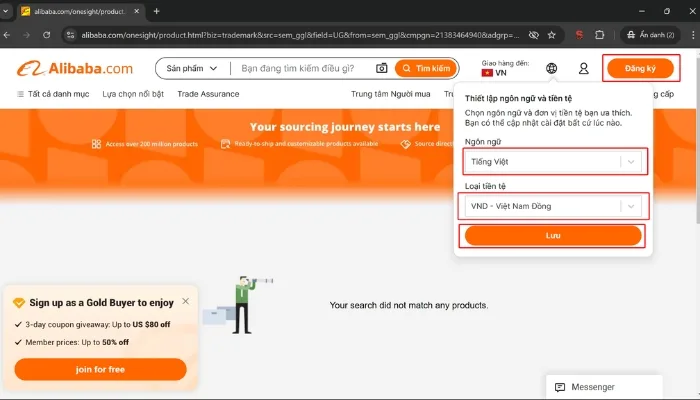This screenshot has height=400, width=700.
Task: Close the alibaba.com browser tab
Action: [137, 11]
